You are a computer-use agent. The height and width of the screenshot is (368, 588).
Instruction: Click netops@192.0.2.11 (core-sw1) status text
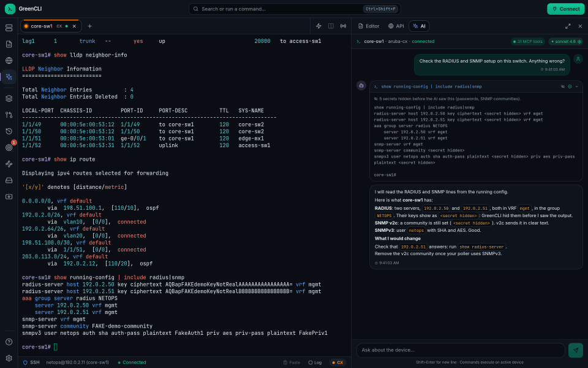click(77, 362)
